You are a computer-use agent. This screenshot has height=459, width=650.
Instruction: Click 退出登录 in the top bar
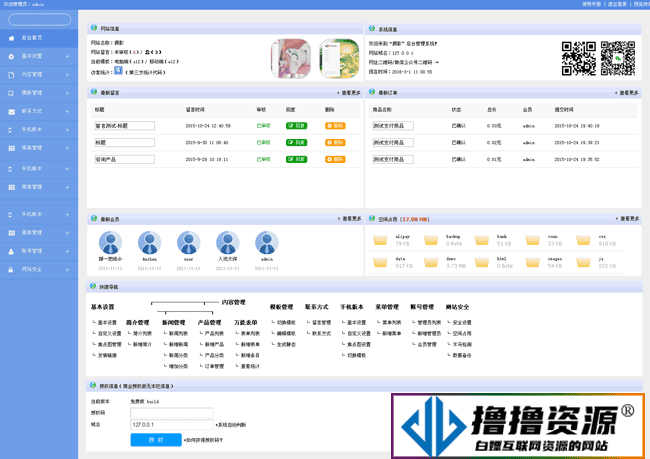pos(617,4)
